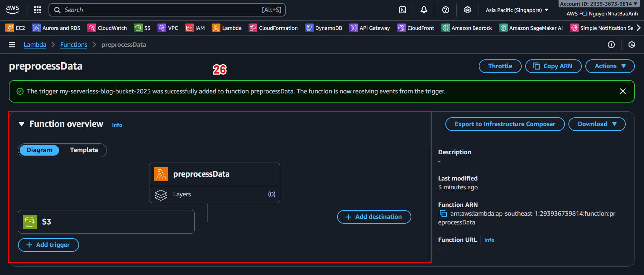Click the Throttle button

click(500, 66)
